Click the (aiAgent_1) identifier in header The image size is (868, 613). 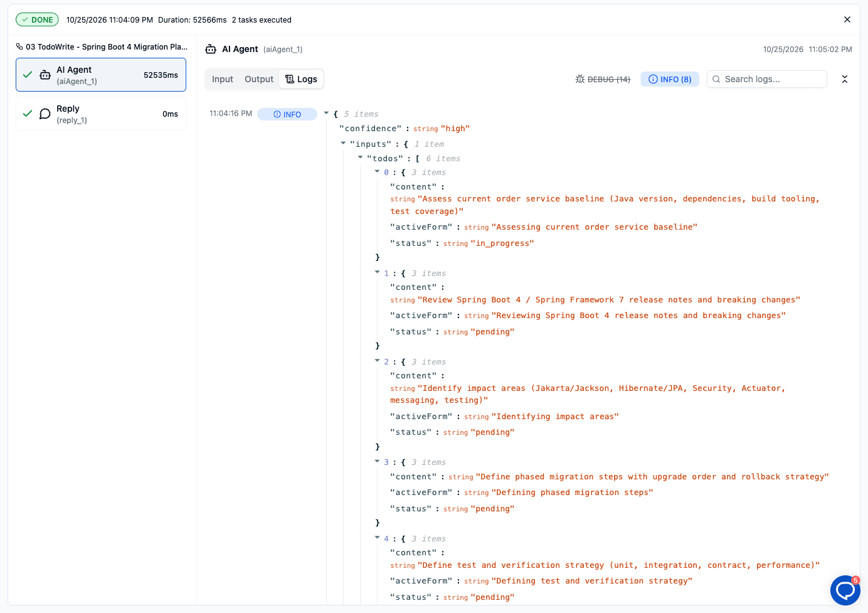(x=283, y=50)
